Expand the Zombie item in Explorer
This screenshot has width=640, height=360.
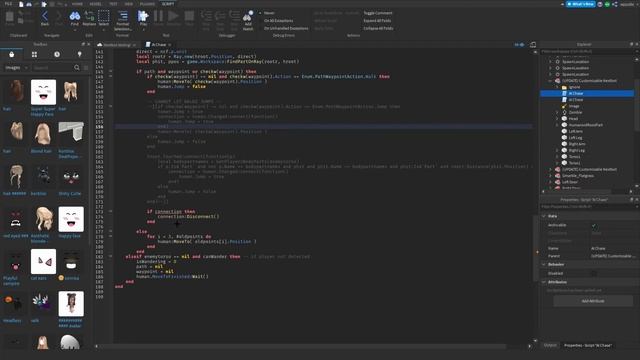click(557, 112)
